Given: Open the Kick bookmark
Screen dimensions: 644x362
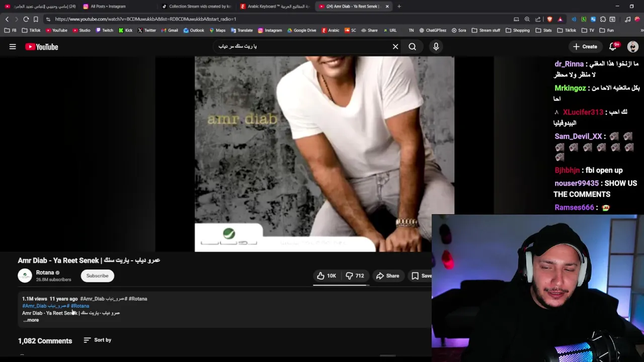Looking at the screenshot, I should point(125,30).
